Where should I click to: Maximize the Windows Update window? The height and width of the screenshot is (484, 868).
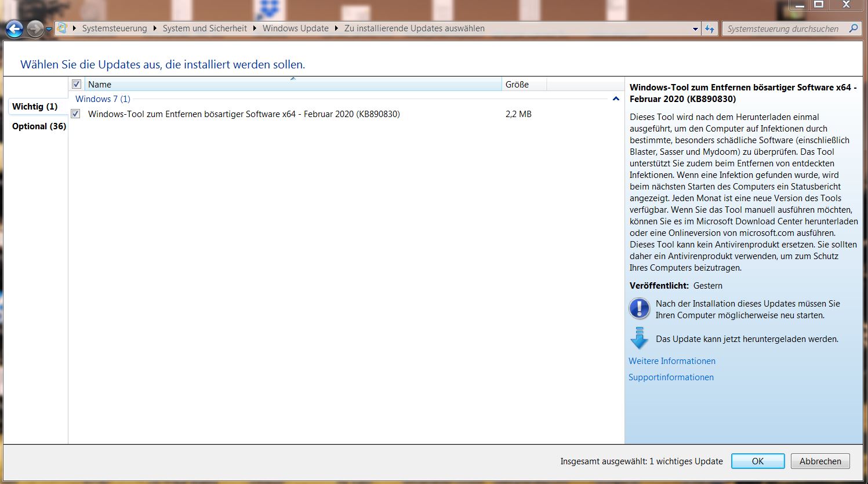pos(819,5)
